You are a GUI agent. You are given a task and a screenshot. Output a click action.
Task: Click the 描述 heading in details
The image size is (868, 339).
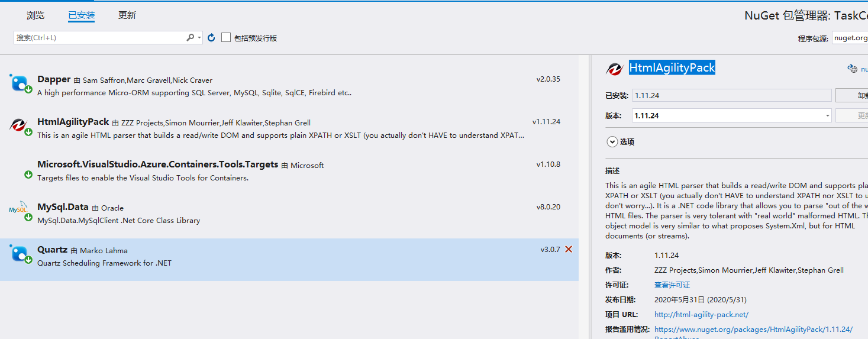coord(612,171)
